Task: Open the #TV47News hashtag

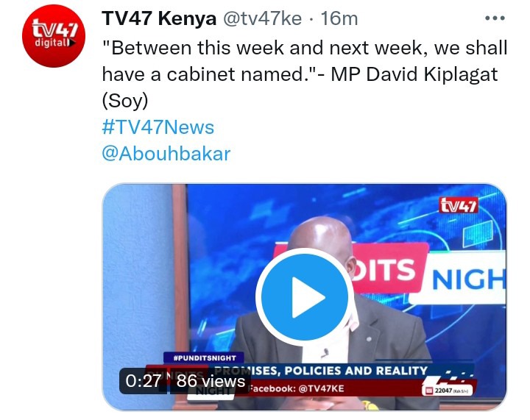Action: 158,127
